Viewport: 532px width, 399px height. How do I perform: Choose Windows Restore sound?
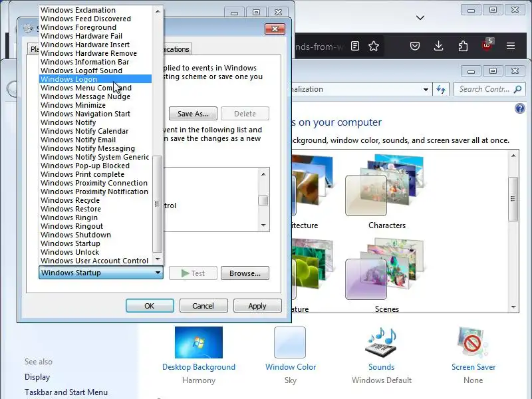[95, 209]
